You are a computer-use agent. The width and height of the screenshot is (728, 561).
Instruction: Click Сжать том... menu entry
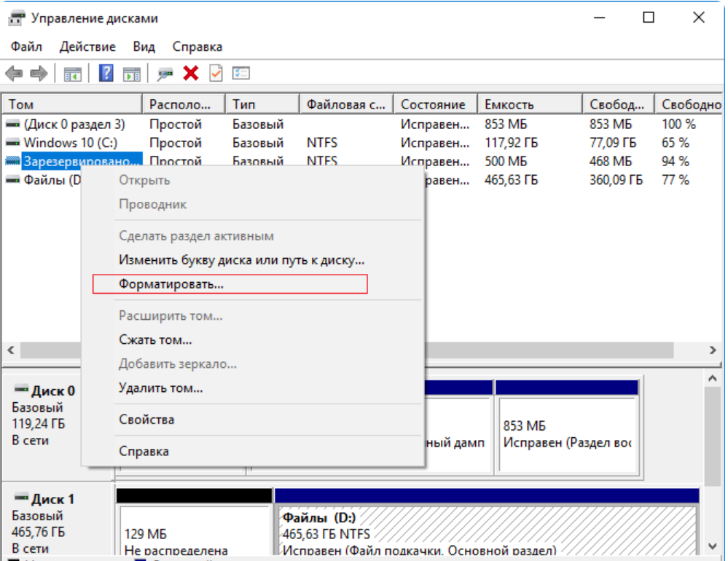(155, 340)
